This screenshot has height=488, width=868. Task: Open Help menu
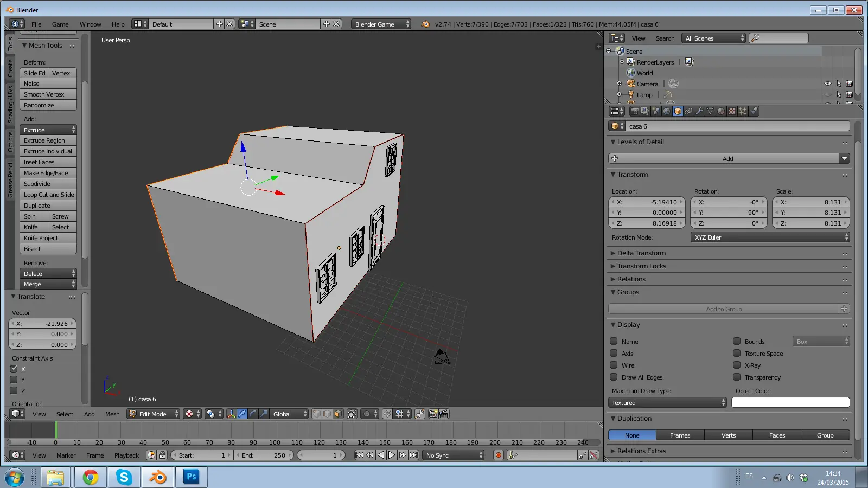point(118,24)
